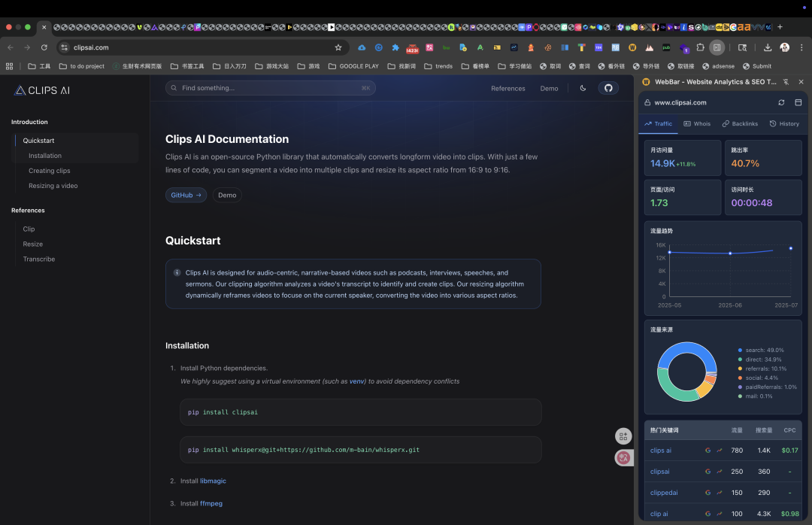Close the WebBar side panel
Screen dimensions: 812x525
pos(801,82)
